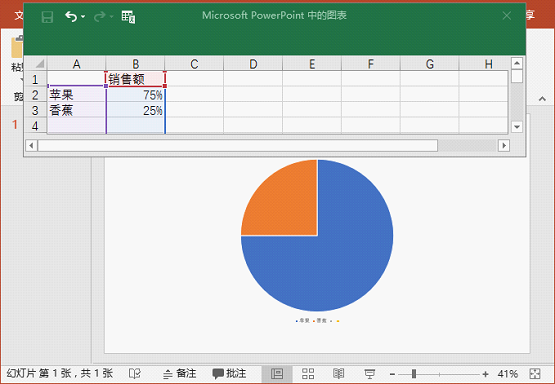The image size is (555, 384).
Task: Switch to slide sorter view icon
Action: tap(308, 373)
